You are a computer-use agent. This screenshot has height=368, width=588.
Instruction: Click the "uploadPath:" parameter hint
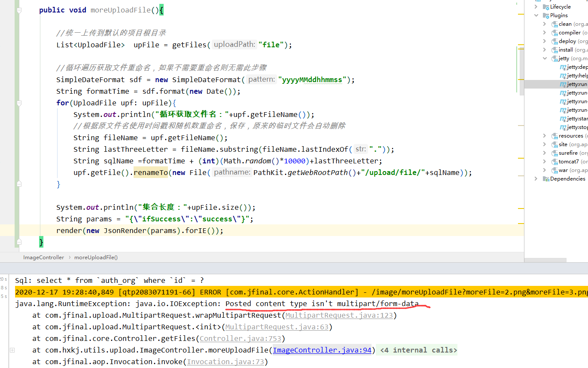point(235,45)
